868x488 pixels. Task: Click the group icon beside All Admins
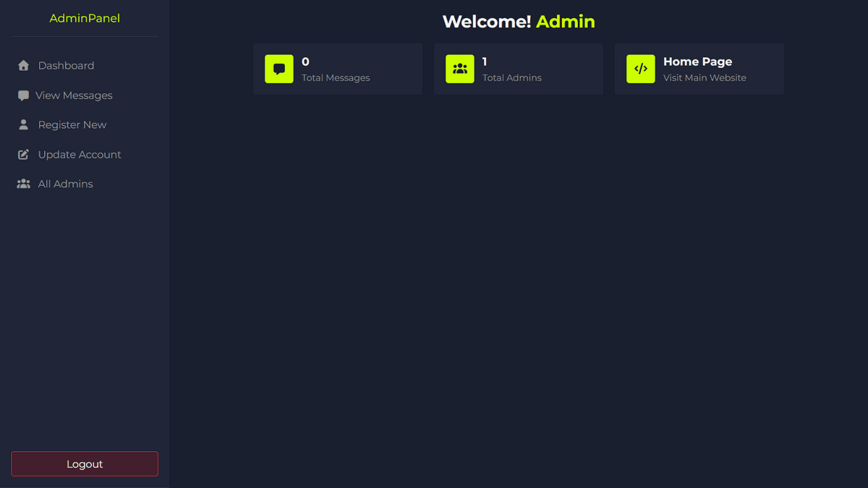[23, 184]
